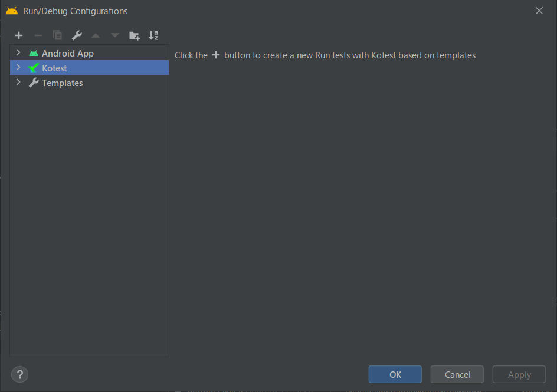Viewport: 557px width, 392px height.
Task: Click the Copy Configuration icon
Action: click(x=57, y=35)
